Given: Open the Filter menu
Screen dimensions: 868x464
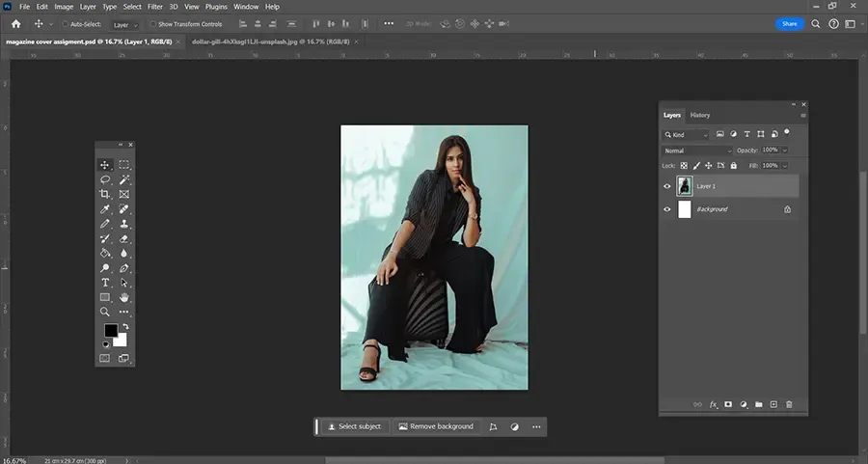Looking at the screenshot, I should (x=155, y=7).
